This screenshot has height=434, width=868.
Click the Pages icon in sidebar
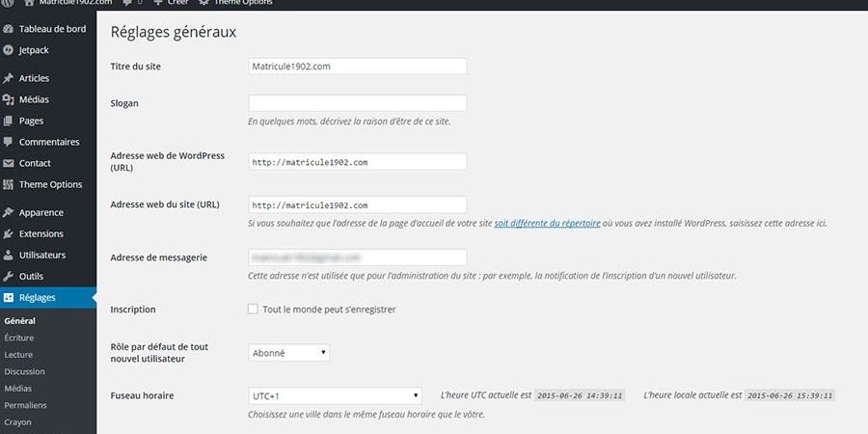(8, 121)
